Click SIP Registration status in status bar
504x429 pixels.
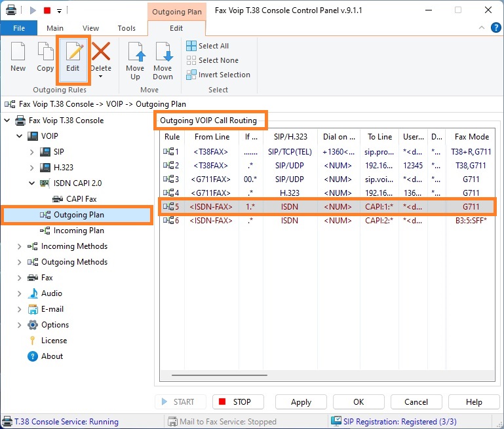pos(394,421)
